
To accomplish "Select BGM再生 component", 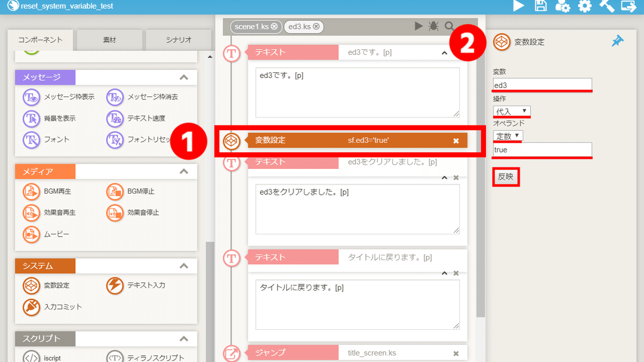I will pyautogui.click(x=47, y=191).
